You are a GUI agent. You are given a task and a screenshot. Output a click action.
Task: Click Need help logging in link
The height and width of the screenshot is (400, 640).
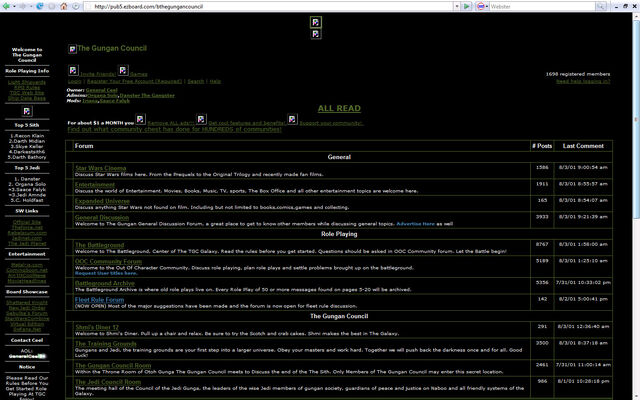(583, 81)
